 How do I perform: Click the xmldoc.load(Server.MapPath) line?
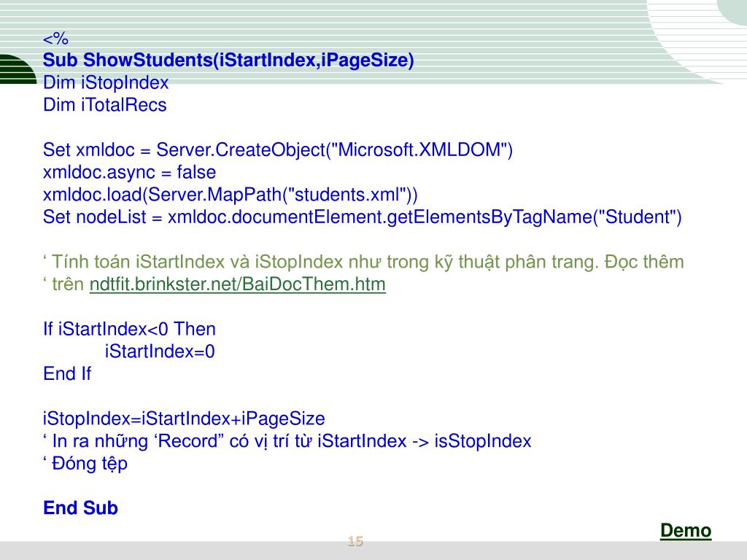[x=230, y=195]
